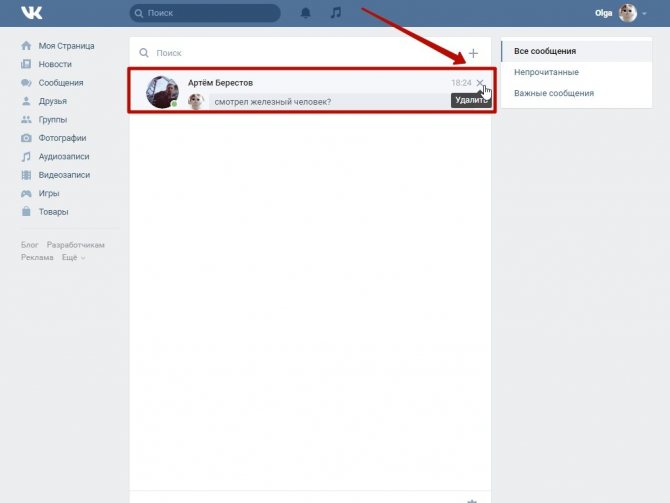Click the home icon for Моя Страница
This screenshot has height=503, width=670.
click(x=26, y=45)
